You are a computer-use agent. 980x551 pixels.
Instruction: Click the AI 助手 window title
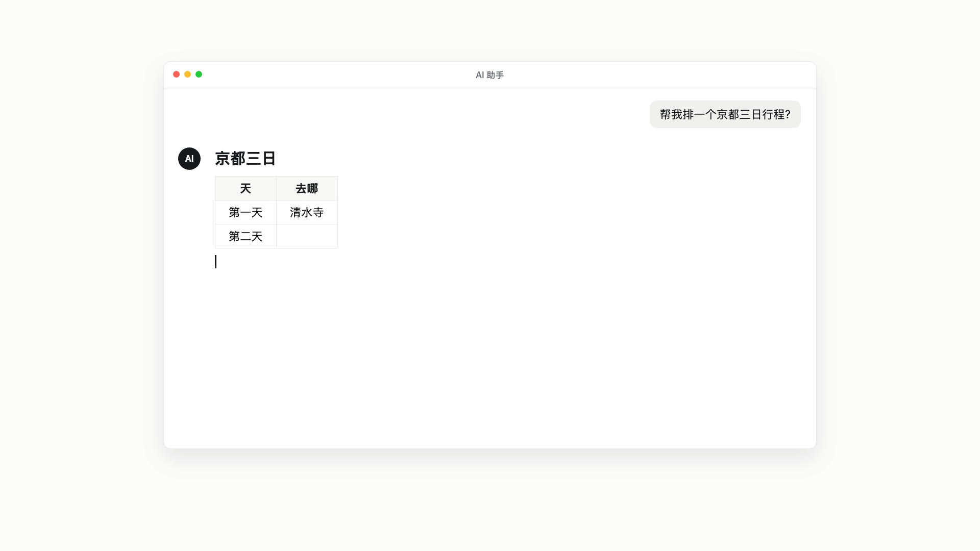[x=489, y=75]
